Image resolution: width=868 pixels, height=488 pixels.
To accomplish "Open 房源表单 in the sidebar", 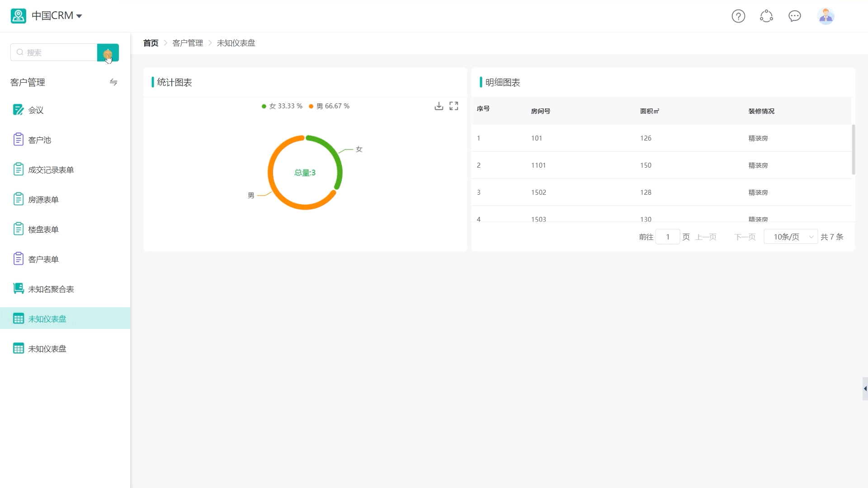I will pyautogui.click(x=65, y=200).
